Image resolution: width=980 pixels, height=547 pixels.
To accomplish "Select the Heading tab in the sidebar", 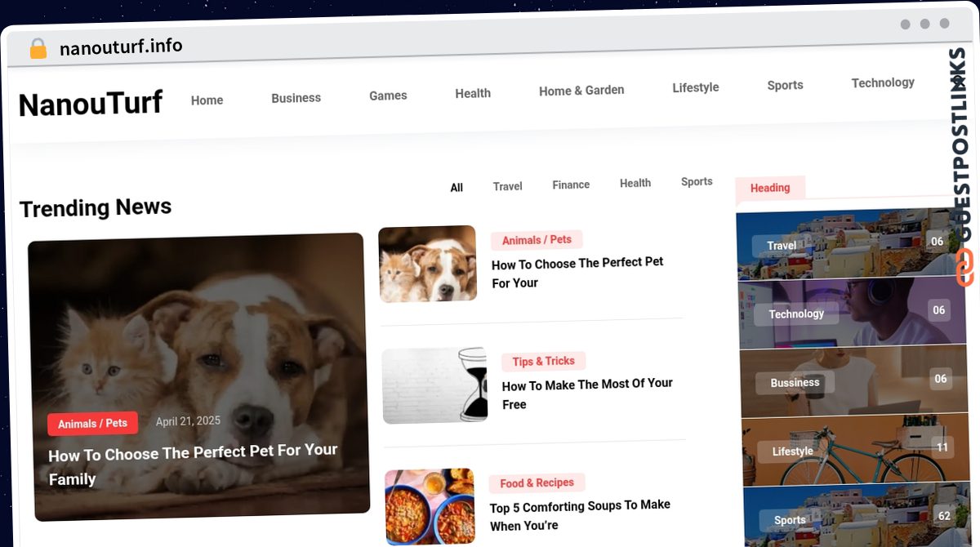I will pos(770,188).
